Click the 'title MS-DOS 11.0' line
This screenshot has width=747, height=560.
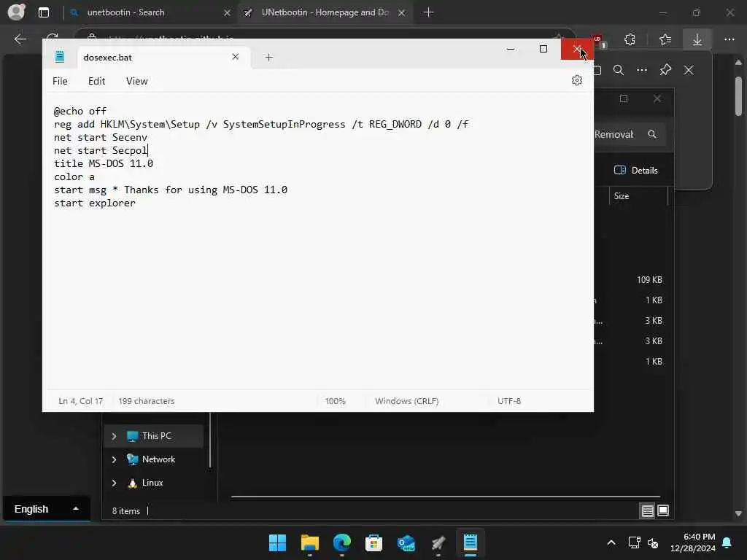pos(104,163)
